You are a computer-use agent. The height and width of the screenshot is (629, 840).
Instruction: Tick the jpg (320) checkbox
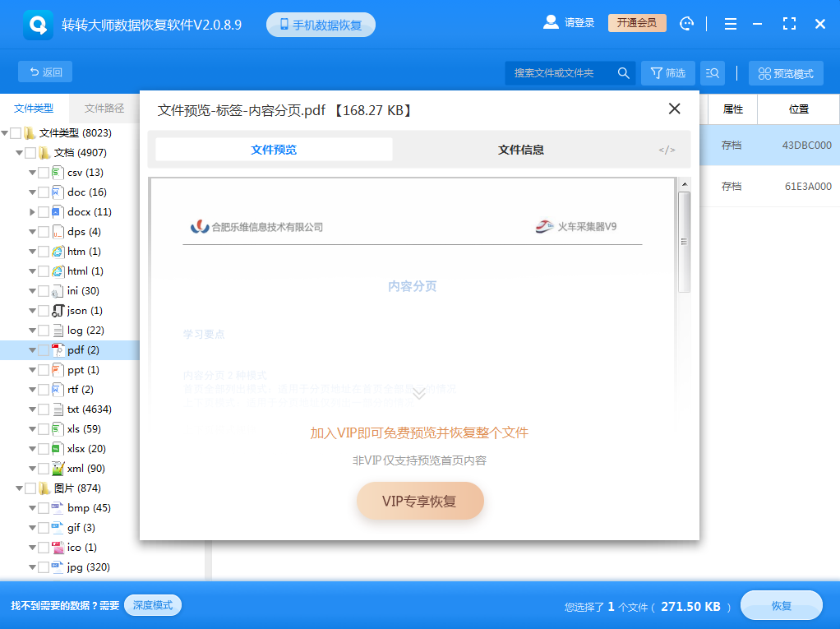(44, 567)
